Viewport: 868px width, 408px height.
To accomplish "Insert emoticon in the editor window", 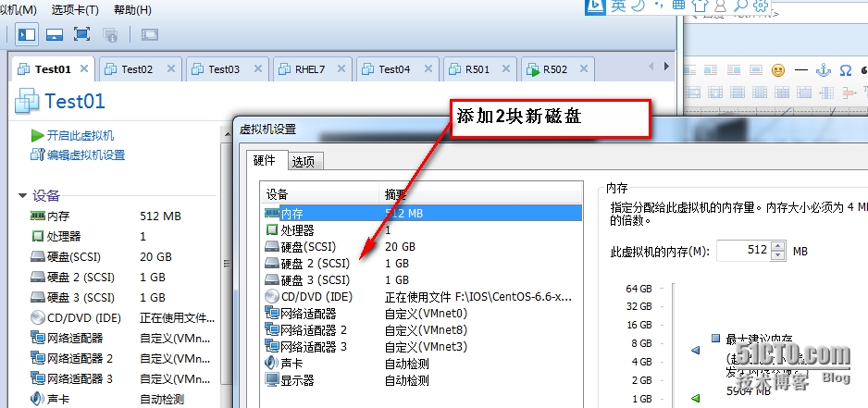I will pos(778,70).
